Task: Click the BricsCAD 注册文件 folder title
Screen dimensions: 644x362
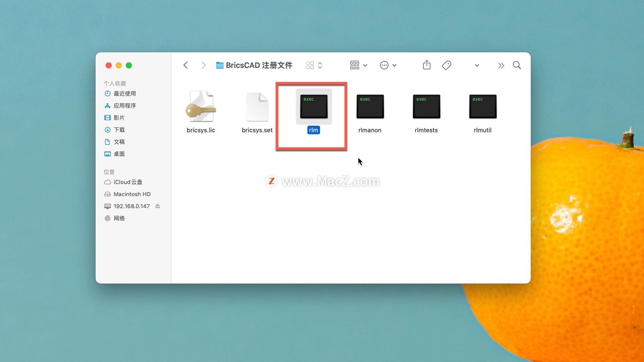Action: (254, 65)
